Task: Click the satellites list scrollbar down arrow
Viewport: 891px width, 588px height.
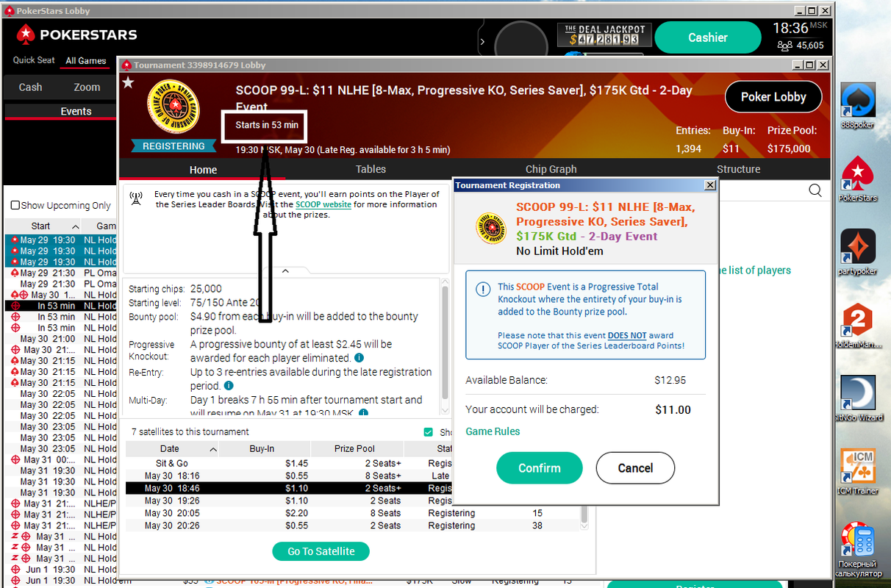Action: [x=584, y=526]
